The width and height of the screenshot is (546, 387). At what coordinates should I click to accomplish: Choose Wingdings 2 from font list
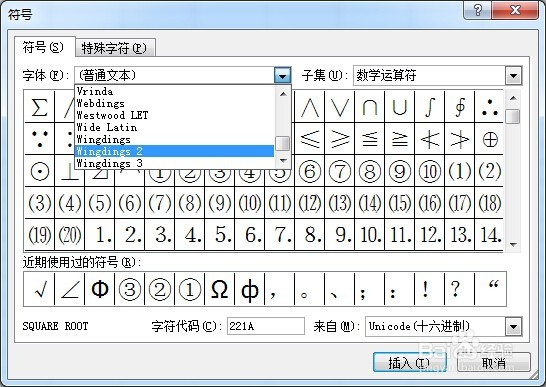[x=174, y=151]
